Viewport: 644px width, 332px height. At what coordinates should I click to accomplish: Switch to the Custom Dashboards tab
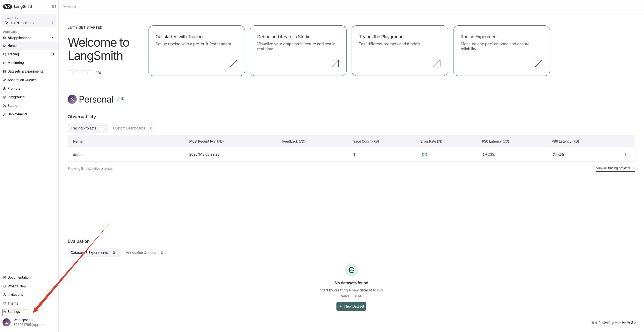[x=134, y=128]
